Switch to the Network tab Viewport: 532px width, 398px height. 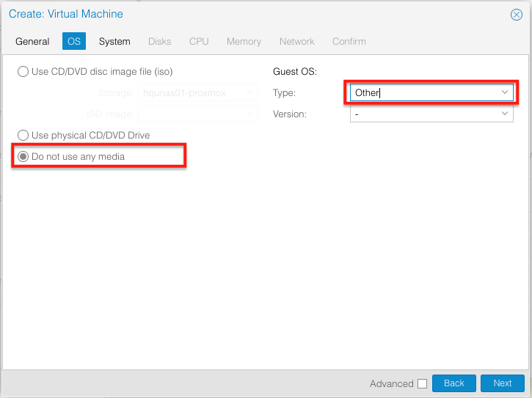click(x=296, y=42)
